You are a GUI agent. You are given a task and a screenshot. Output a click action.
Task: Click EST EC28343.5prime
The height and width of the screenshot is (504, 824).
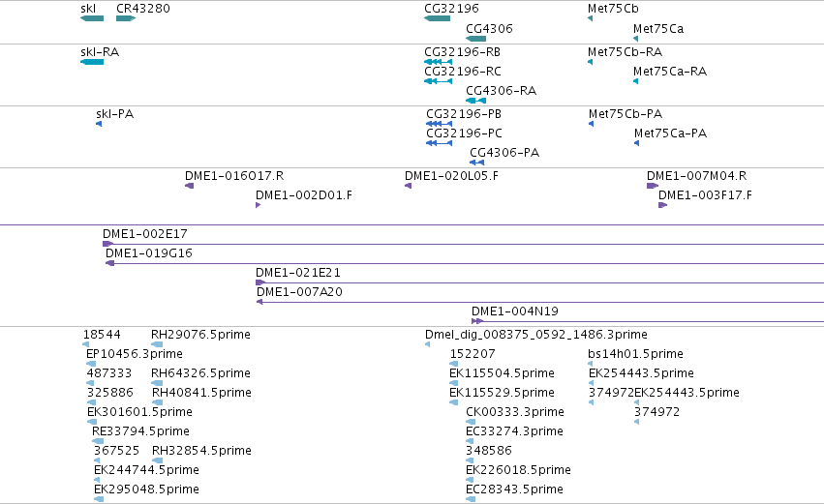coord(471,499)
